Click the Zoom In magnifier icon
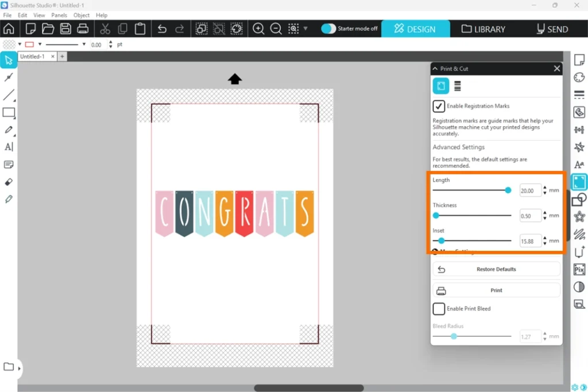 pos(258,29)
